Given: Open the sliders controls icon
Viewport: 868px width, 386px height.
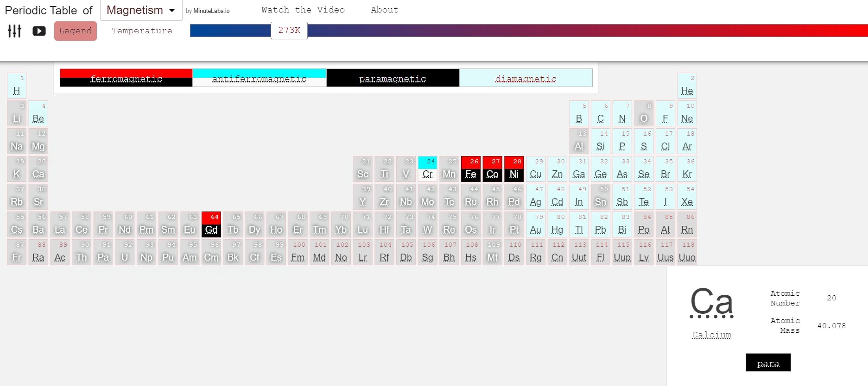Looking at the screenshot, I should [14, 31].
